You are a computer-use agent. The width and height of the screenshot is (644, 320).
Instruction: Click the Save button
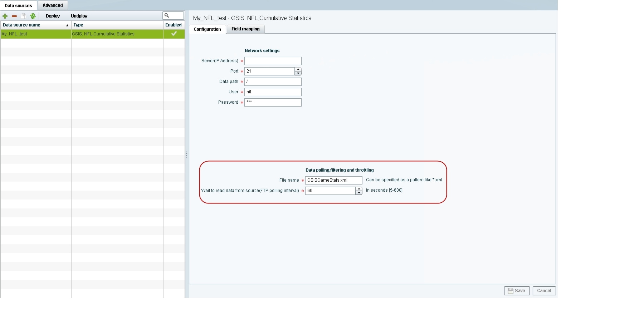click(x=517, y=291)
